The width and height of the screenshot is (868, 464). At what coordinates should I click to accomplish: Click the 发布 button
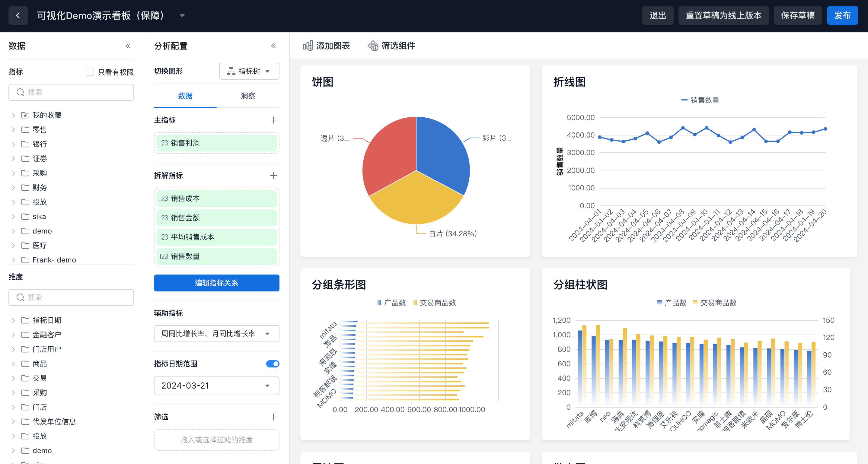[842, 15]
